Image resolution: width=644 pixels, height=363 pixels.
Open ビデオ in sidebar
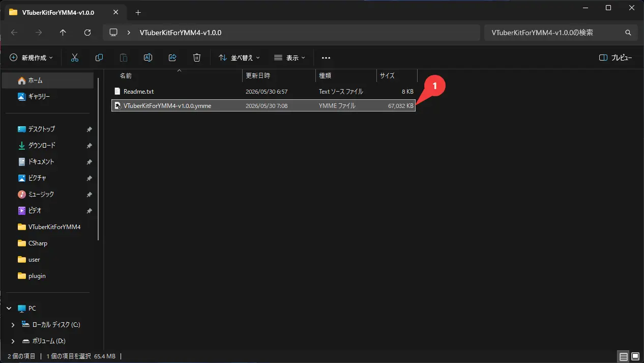click(x=48, y=211)
